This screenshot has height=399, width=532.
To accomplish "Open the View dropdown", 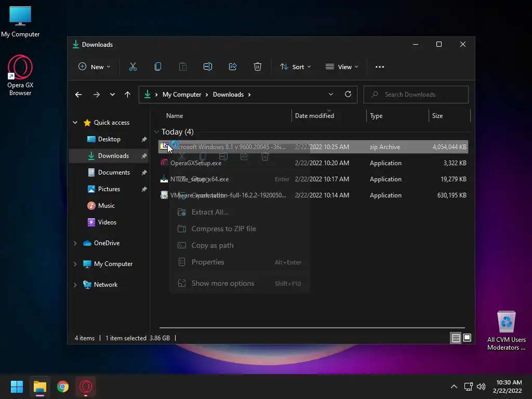I will tap(342, 67).
